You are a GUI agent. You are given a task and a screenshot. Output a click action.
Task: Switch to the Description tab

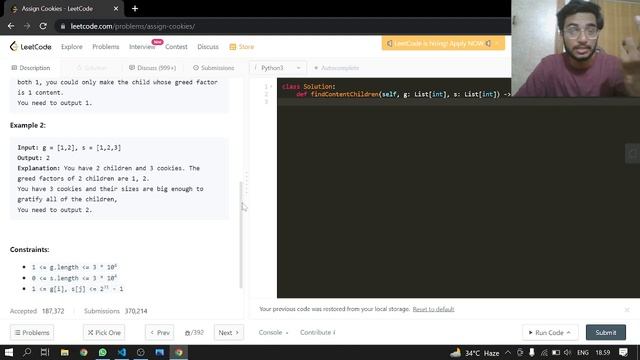click(31, 68)
